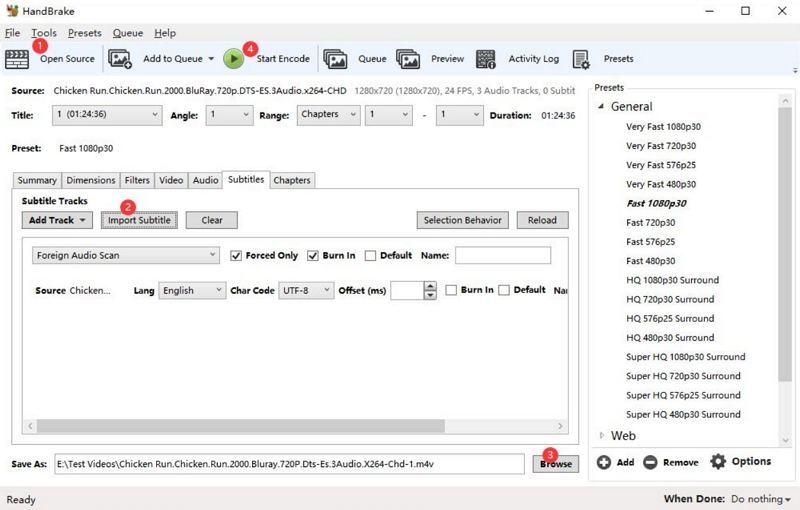Viewport: 800px width, 510px height.
Task: Select the HQ 576p25 Surround preset
Action: (670, 318)
